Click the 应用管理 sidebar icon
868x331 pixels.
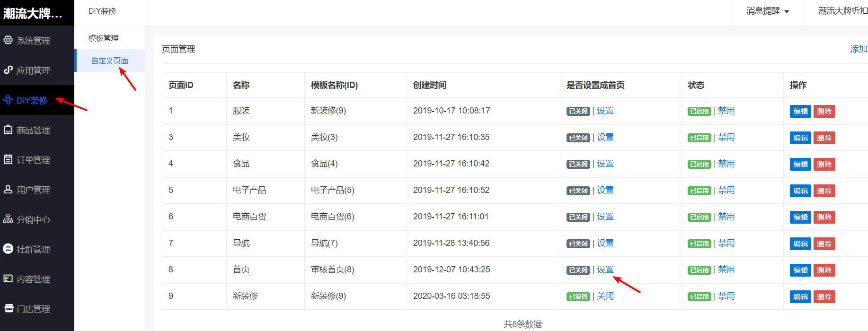[x=8, y=70]
